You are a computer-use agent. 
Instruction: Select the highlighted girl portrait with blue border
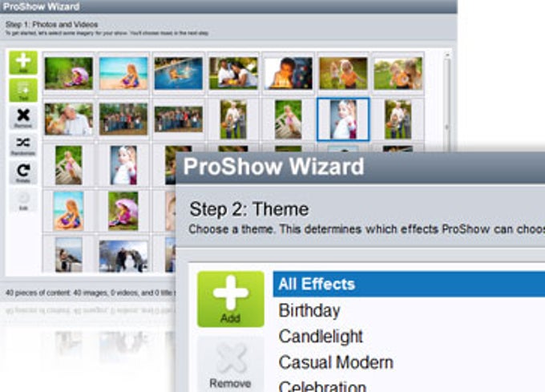coord(343,119)
